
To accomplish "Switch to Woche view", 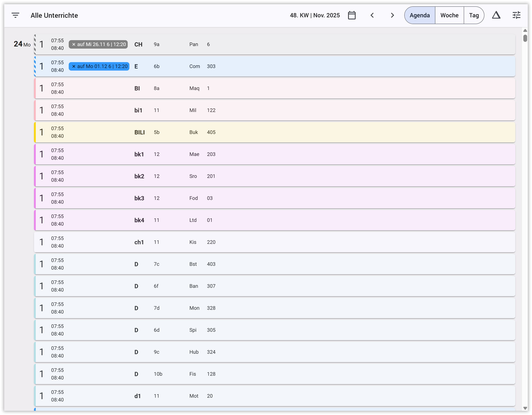I will pyautogui.click(x=449, y=15).
